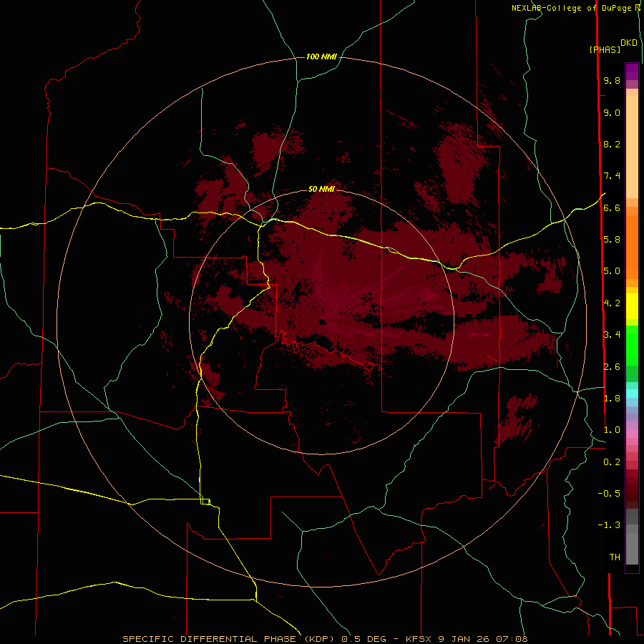Click the 0.5 DEG elevation angle text
The height and width of the screenshot is (644, 644).
pos(364,639)
